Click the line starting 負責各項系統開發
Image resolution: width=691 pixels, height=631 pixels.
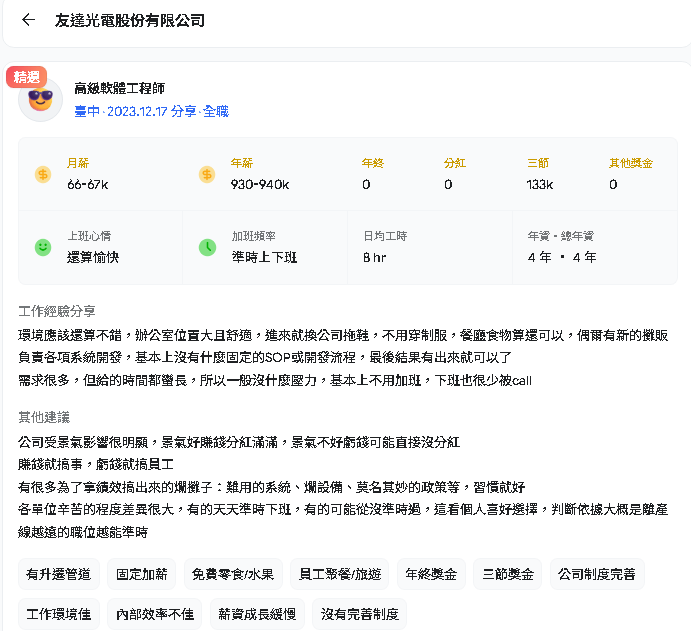[x=265, y=357]
